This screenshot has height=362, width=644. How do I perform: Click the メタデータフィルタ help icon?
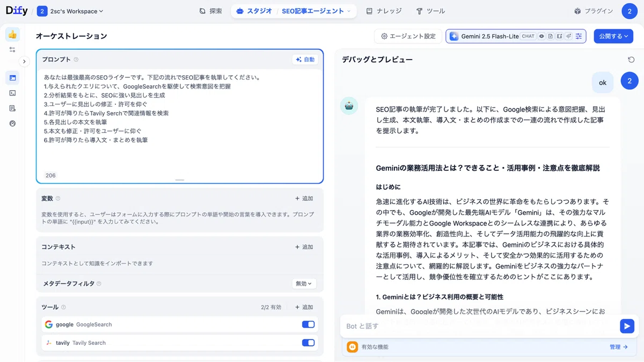pyautogui.click(x=99, y=284)
